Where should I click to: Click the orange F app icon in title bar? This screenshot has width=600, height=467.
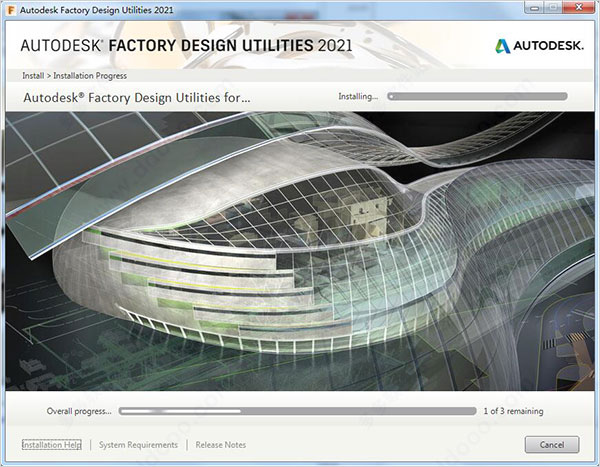point(11,10)
